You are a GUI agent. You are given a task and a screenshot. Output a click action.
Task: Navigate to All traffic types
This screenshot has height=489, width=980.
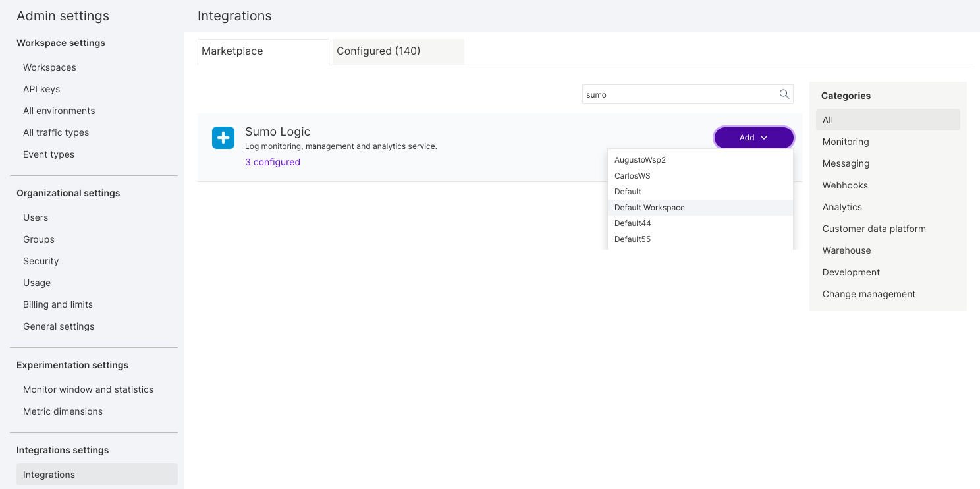coord(56,132)
